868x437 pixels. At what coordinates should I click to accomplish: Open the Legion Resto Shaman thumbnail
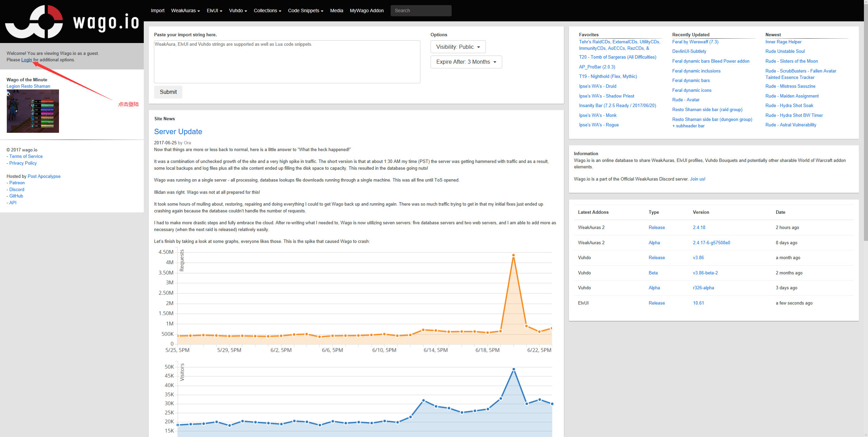(x=33, y=111)
